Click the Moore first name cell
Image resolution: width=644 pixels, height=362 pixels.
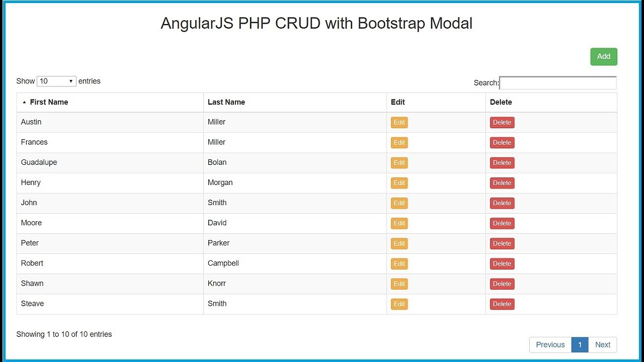click(110, 223)
